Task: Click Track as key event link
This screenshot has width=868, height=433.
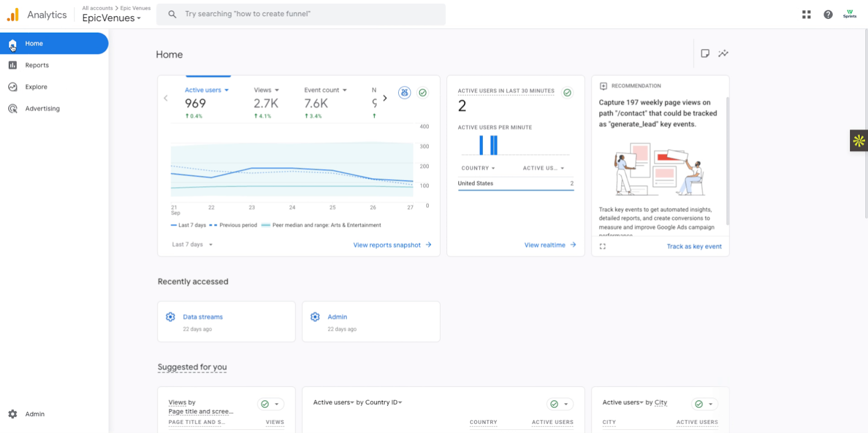Action: click(694, 246)
